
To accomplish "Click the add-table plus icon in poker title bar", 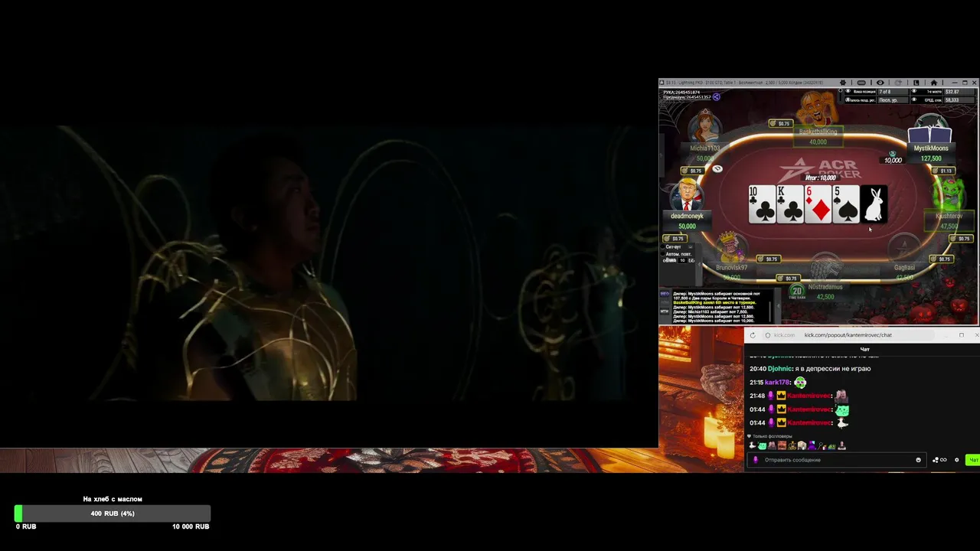I will [x=898, y=83].
